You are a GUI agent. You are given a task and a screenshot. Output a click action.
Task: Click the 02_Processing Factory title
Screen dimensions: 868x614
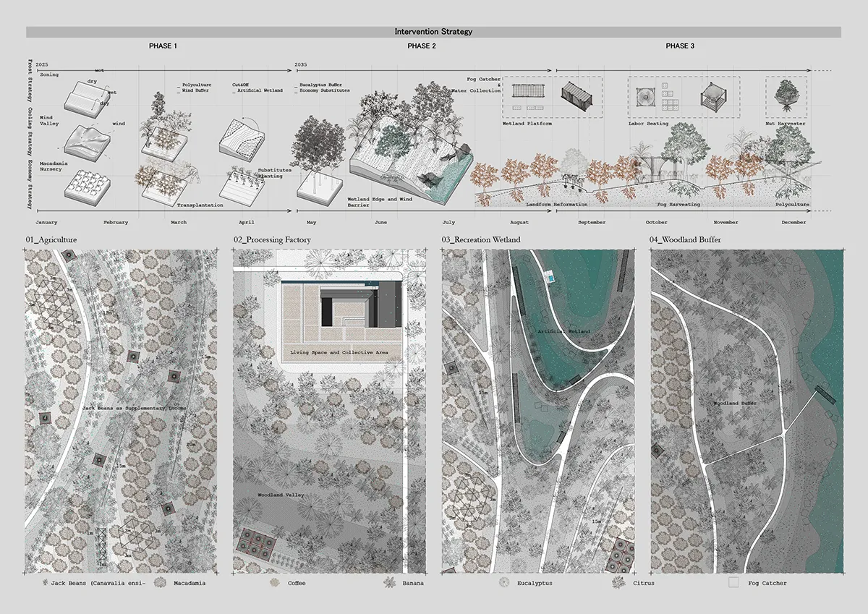[272, 239]
